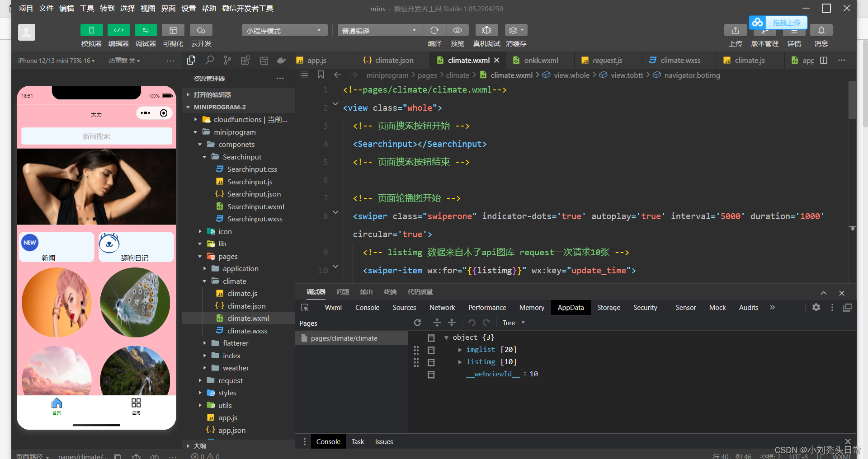Toggle the editor panel button
This screenshot has height=459, width=868.
pos(118,30)
